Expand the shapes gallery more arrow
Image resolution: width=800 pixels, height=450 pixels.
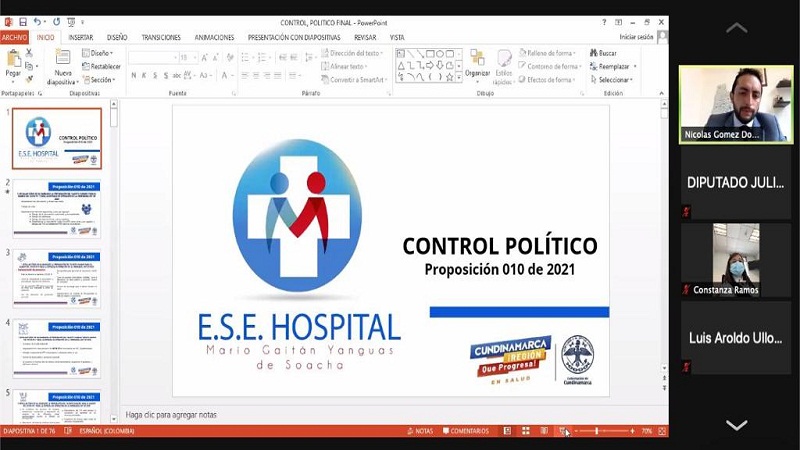[x=459, y=78]
